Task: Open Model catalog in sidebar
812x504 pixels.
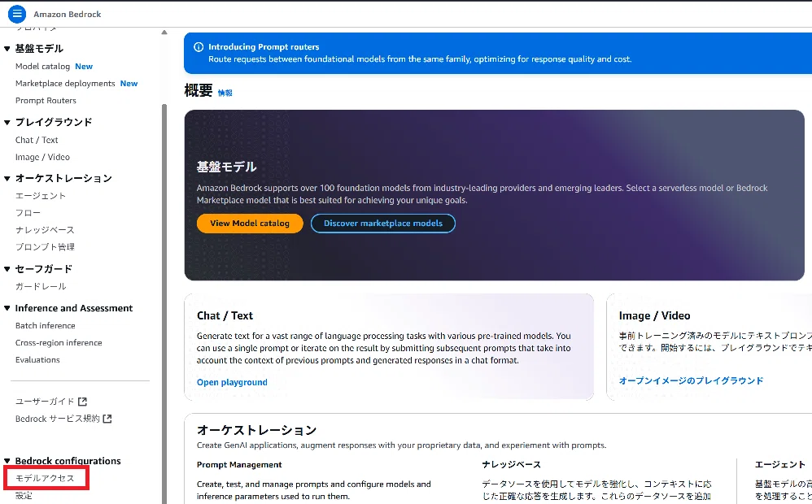Action: click(x=42, y=66)
